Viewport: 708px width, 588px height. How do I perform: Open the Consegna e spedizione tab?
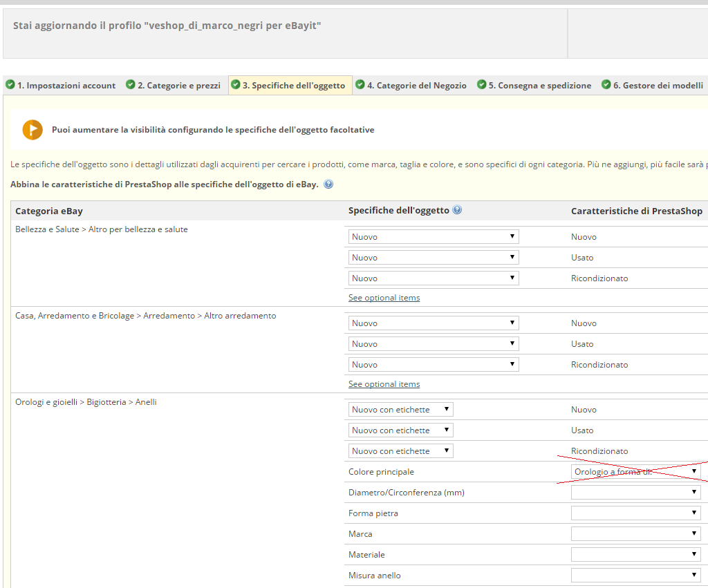point(534,85)
